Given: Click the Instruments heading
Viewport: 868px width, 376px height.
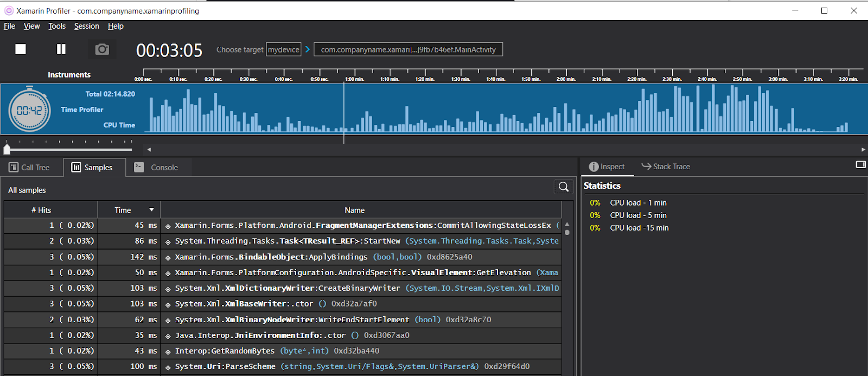Looking at the screenshot, I should coord(69,75).
